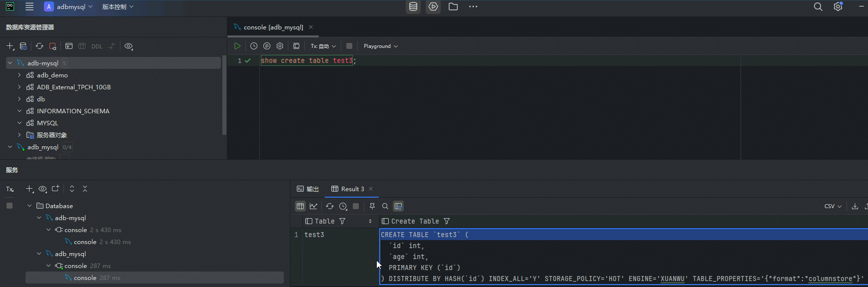Run the SQL statement with the green Execute button
The height and width of the screenshot is (287, 868).
[x=237, y=46]
